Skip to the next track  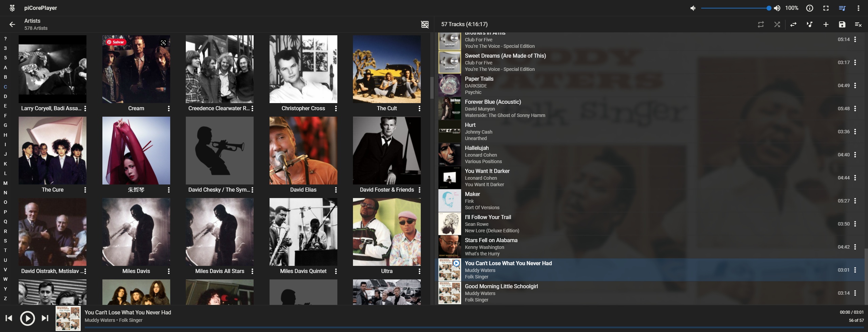(x=45, y=318)
